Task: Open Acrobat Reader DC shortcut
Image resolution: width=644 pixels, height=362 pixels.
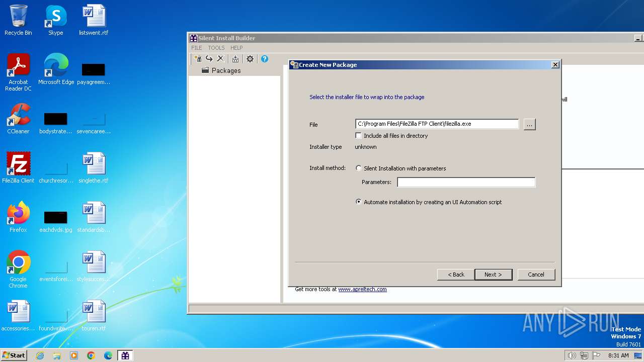Action: tap(18, 72)
